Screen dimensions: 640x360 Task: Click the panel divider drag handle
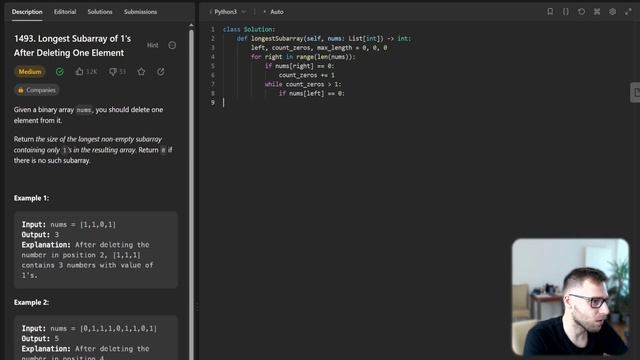tap(197, 307)
